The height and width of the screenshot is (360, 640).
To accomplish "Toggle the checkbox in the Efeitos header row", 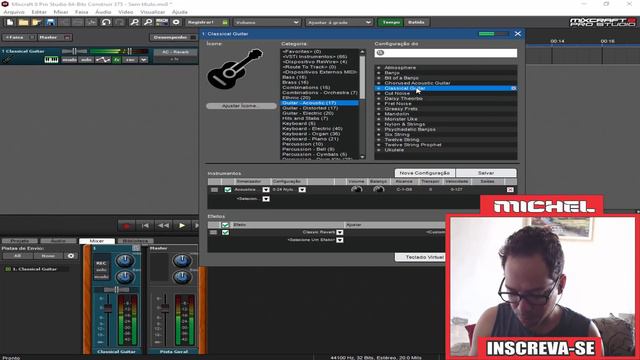I will pyautogui.click(x=225, y=225).
